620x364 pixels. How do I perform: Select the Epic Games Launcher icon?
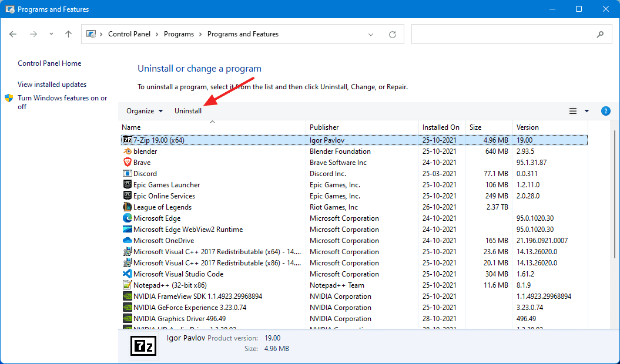click(128, 184)
